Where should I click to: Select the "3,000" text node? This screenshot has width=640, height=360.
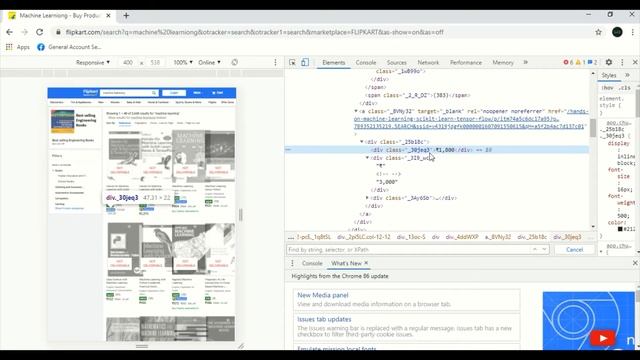pyautogui.click(x=387, y=182)
